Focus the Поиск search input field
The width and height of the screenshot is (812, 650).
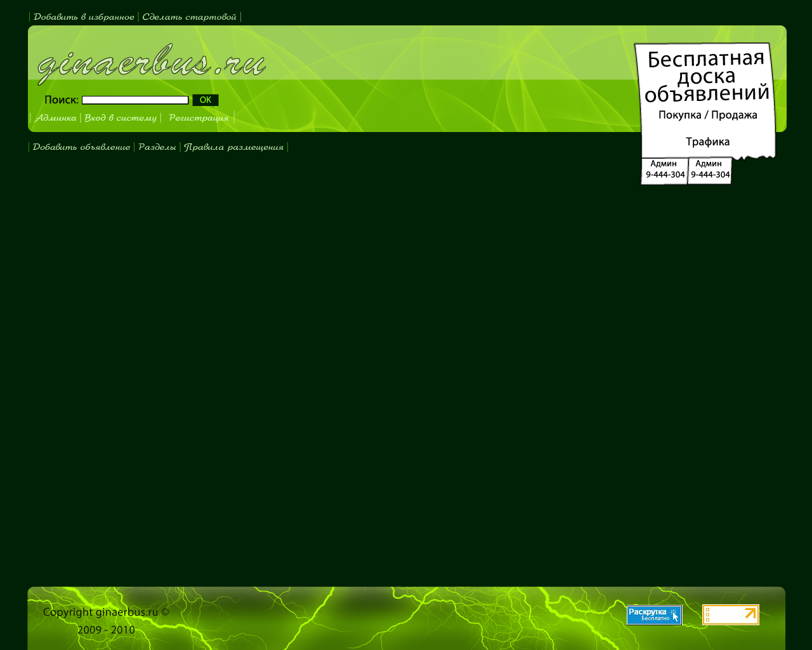pos(135,100)
